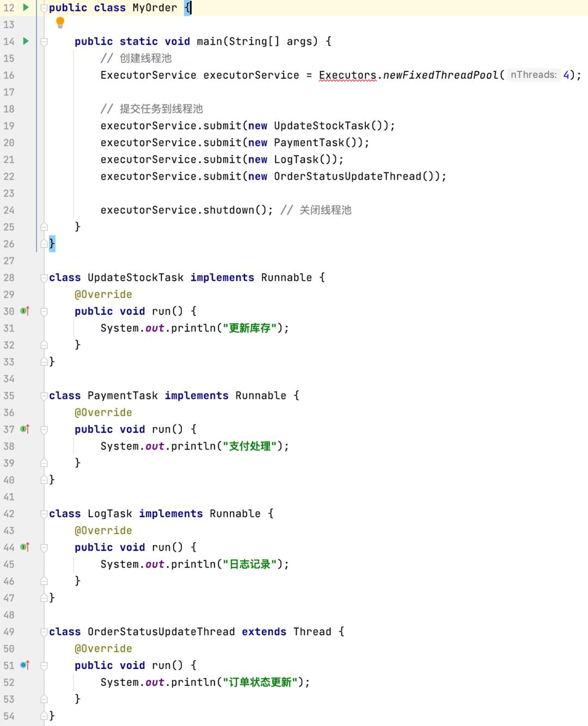Click MyOrder class name on line 12
This screenshot has height=726, width=588.
click(155, 8)
